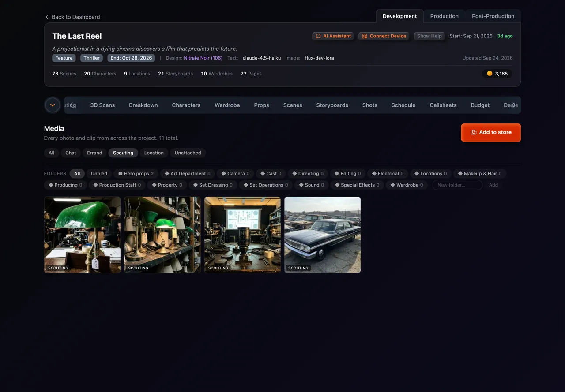Screen dimensions: 565x392
Task: Select the Special Effects folder chip
Action: [x=357, y=185]
